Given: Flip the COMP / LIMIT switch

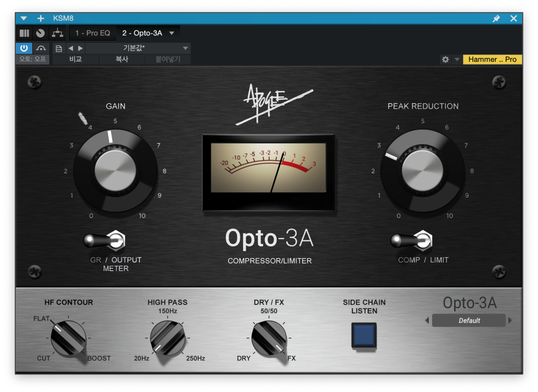Looking at the screenshot, I should tap(411, 241).
